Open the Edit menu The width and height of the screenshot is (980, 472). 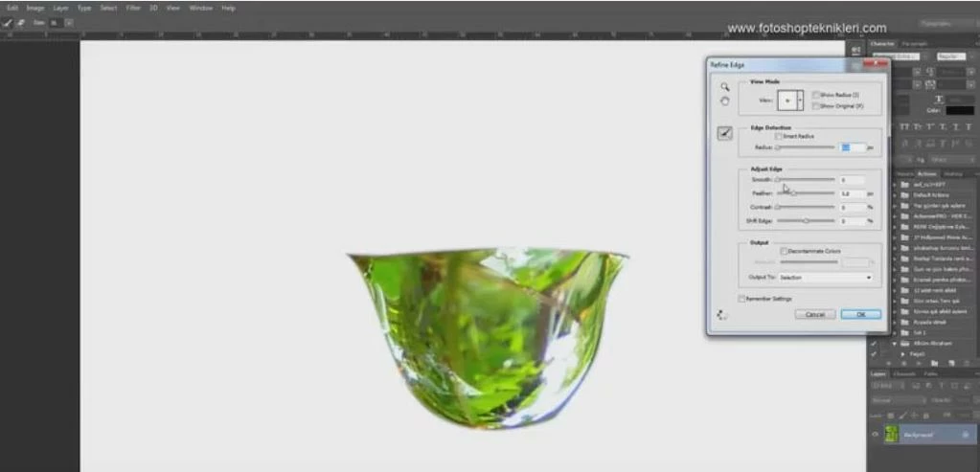pyautogui.click(x=12, y=8)
